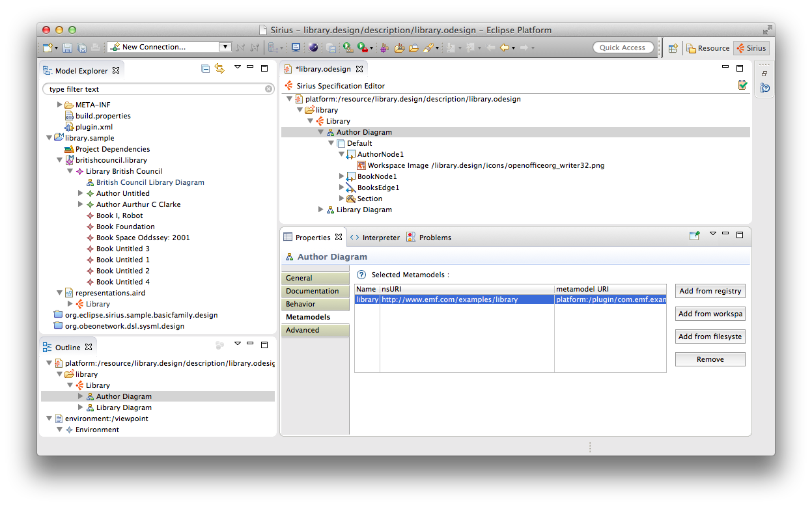Screen dimensions: 812x507
Task: Expand Author Diagram in the Outline
Action: (x=80, y=396)
